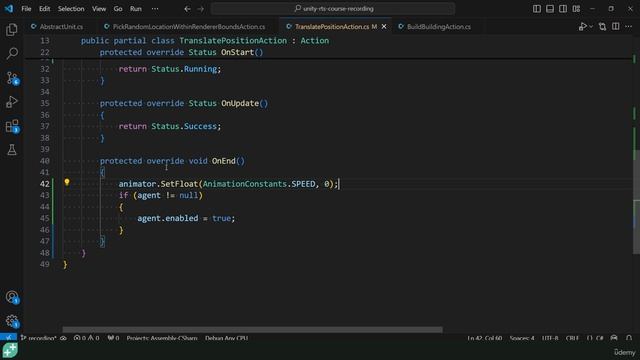This screenshot has height=360, width=640.
Task: Click the Debug Any CPU status item
Action: coord(227,338)
